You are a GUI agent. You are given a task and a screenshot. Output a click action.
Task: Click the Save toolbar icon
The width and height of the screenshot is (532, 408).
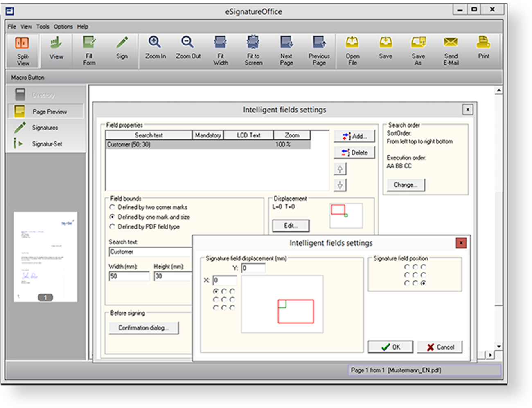[x=385, y=50]
